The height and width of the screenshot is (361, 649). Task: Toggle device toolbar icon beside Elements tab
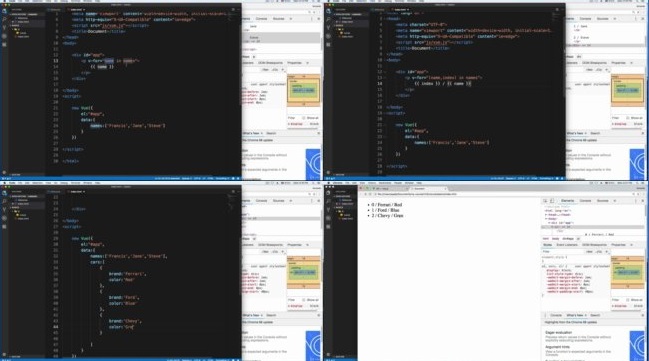coord(552,201)
